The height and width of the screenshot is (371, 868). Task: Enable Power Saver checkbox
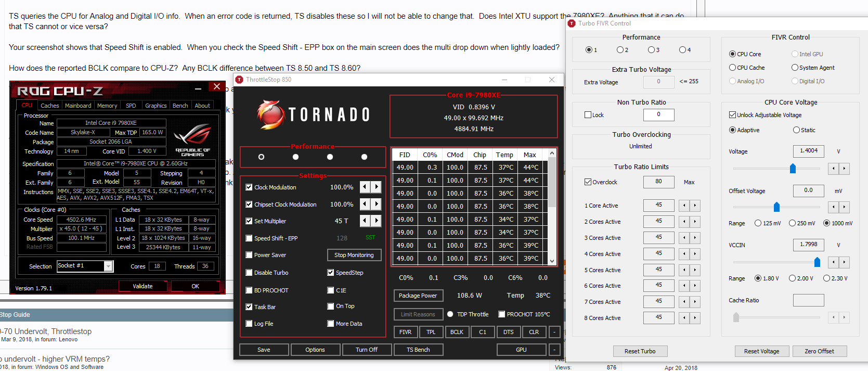[x=249, y=255]
